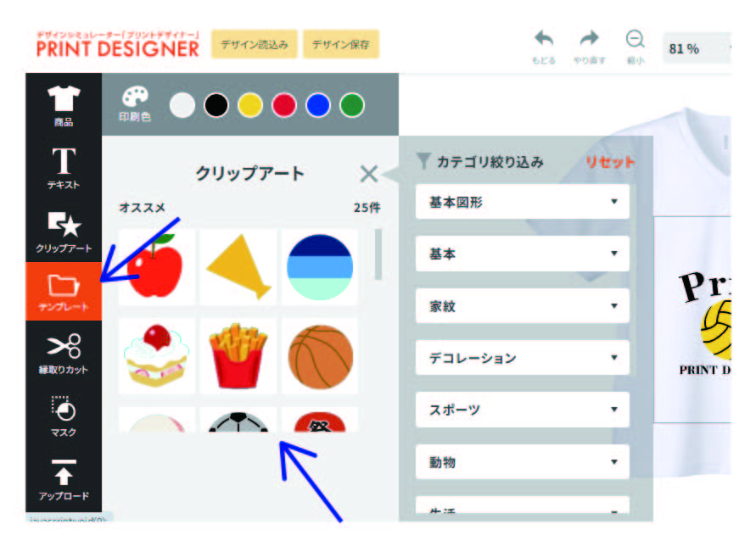The width and height of the screenshot is (756, 547).
Task: Open the スポーツ category dropdown
Action: [x=522, y=410]
